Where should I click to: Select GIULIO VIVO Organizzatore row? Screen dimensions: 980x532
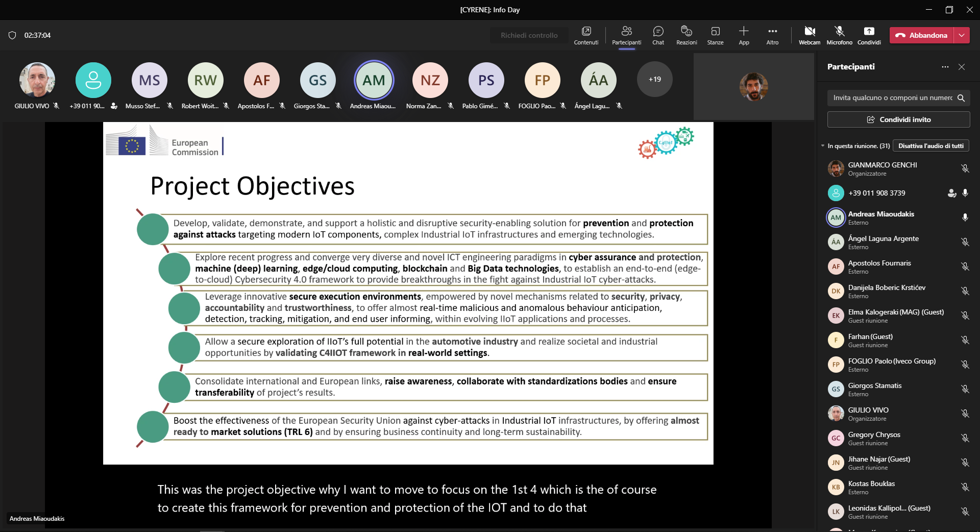(x=898, y=414)
